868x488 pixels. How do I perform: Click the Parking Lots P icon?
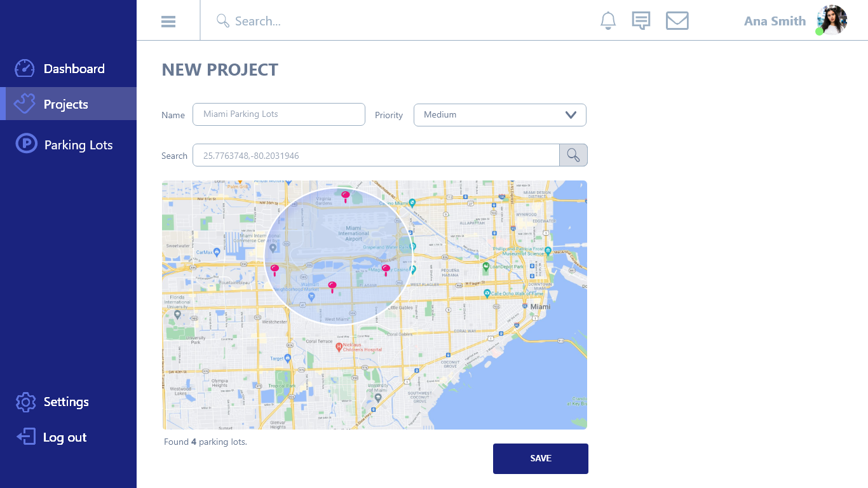[x=26, y=144]
